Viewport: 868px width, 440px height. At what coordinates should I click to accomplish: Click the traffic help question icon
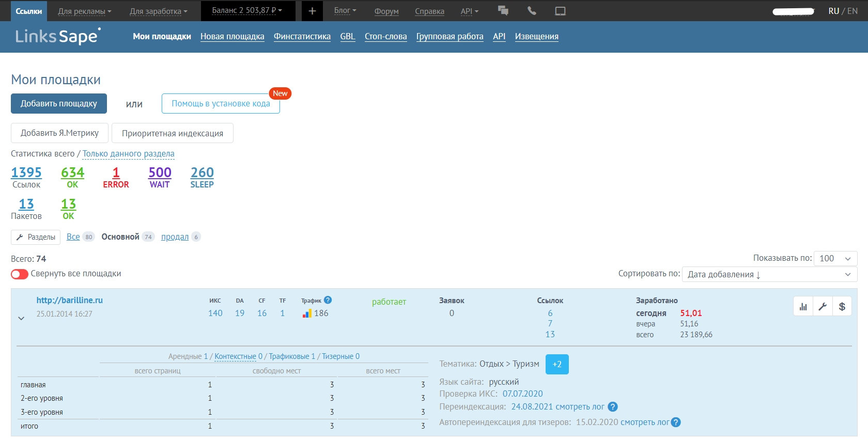click(x=328, y=300)
